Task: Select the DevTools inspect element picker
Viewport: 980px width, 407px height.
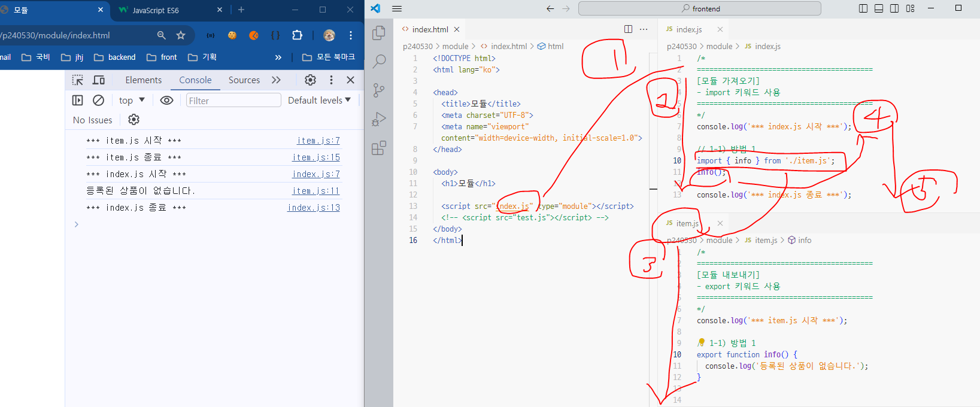Action: coord(78,80)
